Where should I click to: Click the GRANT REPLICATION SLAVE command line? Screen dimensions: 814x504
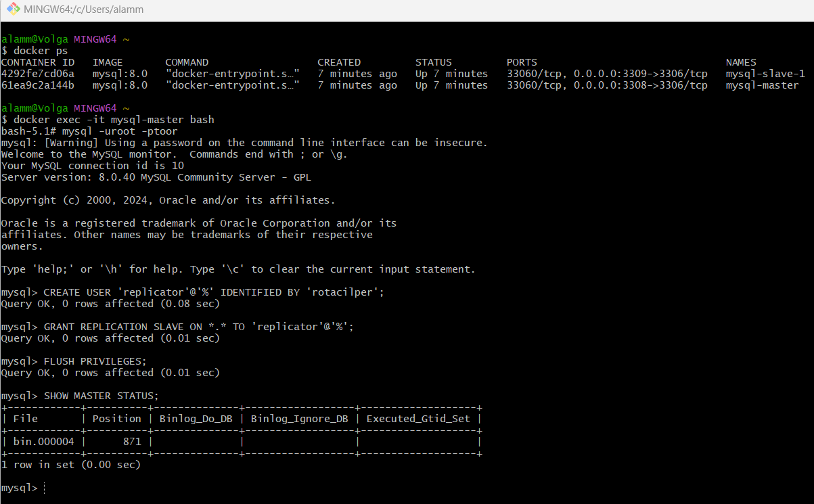point(198,327)
